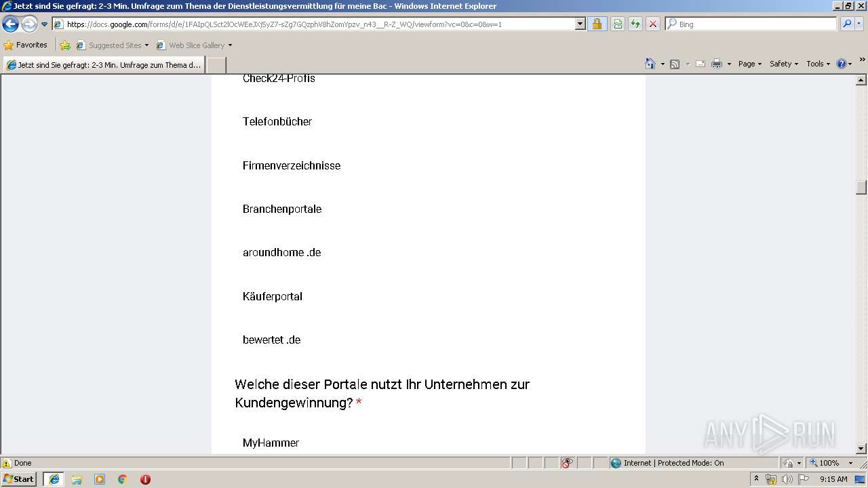Image resolution: width=868 pixels, height=488 pixels.
Task: Click the Home icon in command bar
Action: [650, 64]
